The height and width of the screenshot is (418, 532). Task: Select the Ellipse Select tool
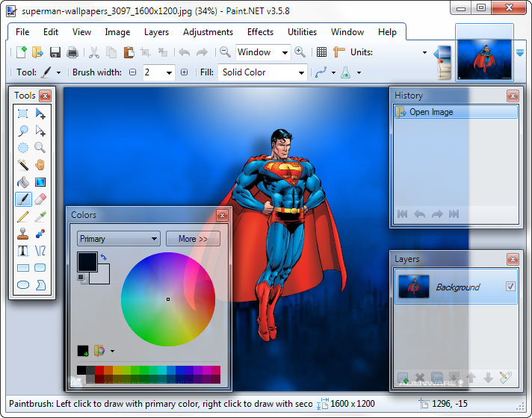click(x=22, y=148)
